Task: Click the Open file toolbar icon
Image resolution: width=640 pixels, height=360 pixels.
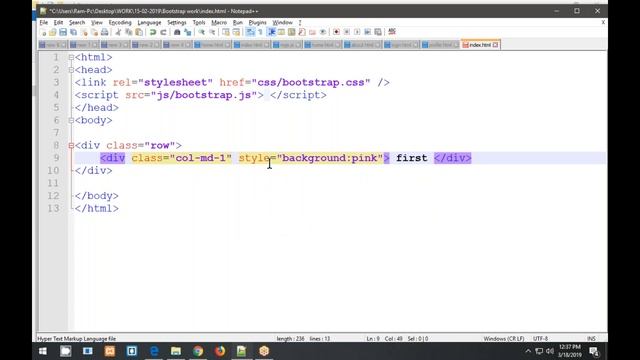Action: click(x=53, y=32)
